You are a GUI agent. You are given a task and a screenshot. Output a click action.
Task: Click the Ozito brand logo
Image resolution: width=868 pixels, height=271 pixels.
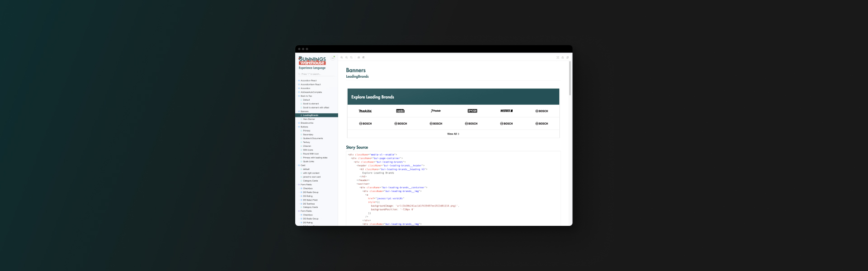[x=401, y=111]
